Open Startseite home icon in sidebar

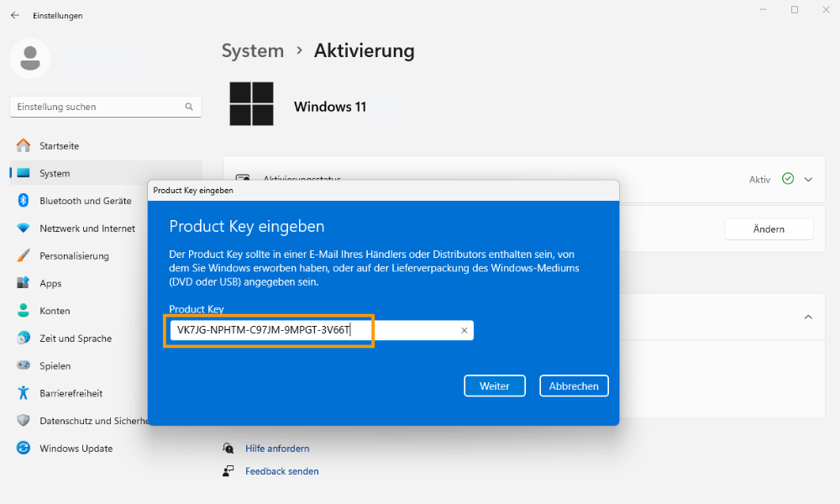[x=23, y=145]
